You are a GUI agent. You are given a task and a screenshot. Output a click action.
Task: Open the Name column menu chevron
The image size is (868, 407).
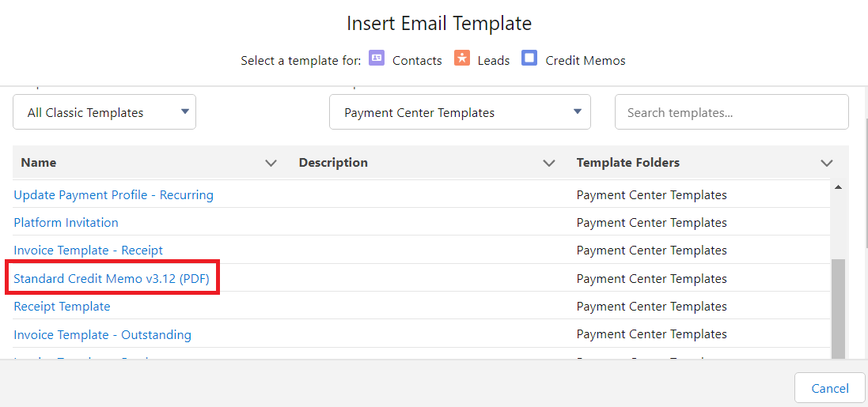pos(271,163)
